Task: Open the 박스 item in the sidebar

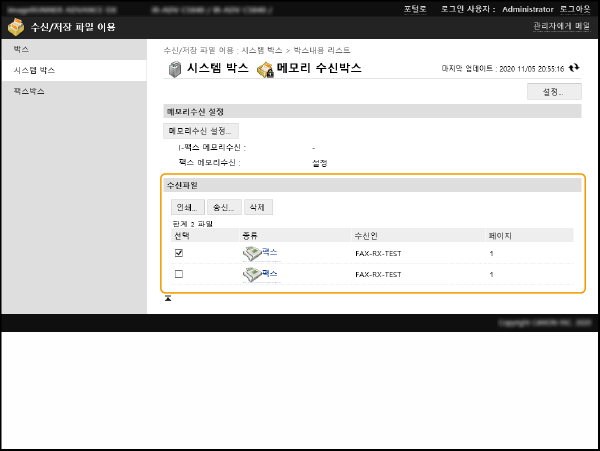Action: tap(22, 49)
